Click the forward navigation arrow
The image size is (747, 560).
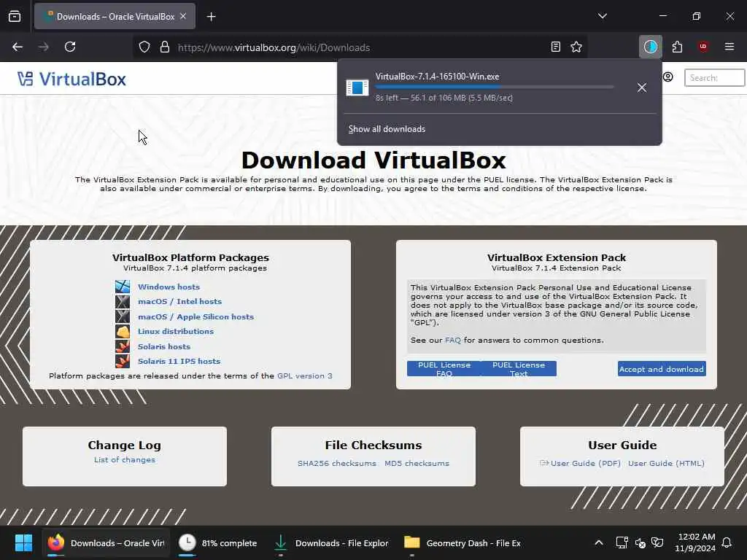coord(43,47)
